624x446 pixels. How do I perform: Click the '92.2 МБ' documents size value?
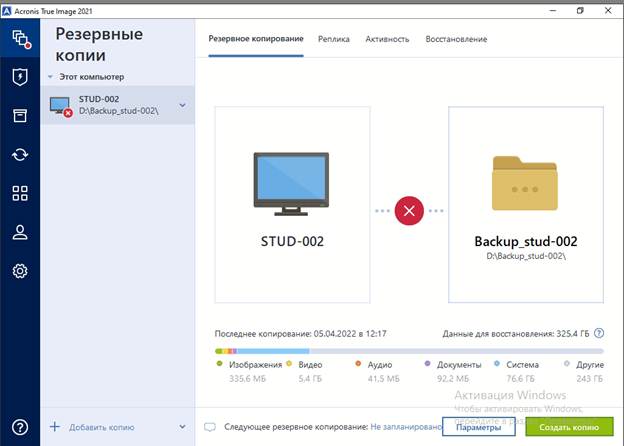pyautogui.click(x=453, y=379)
